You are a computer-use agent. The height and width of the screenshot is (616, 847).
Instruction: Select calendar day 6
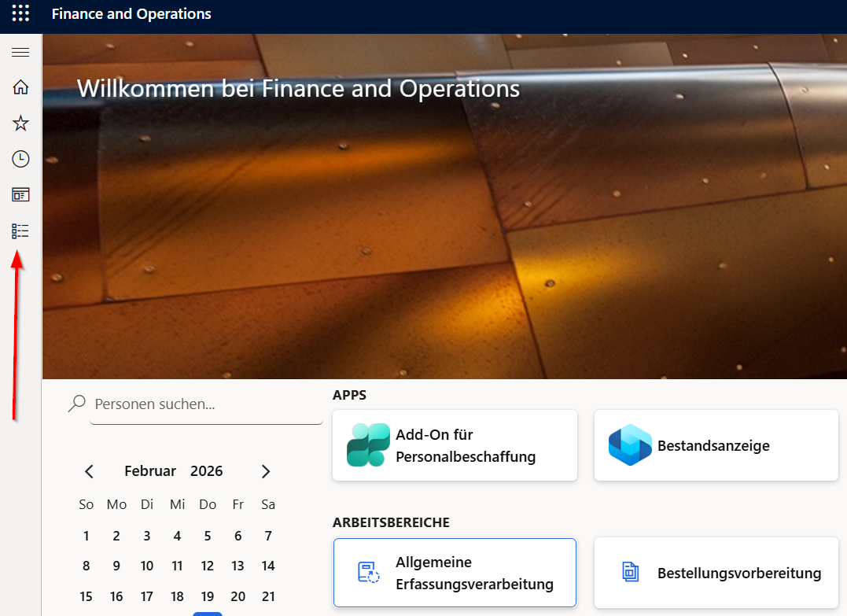pos(238,536)
